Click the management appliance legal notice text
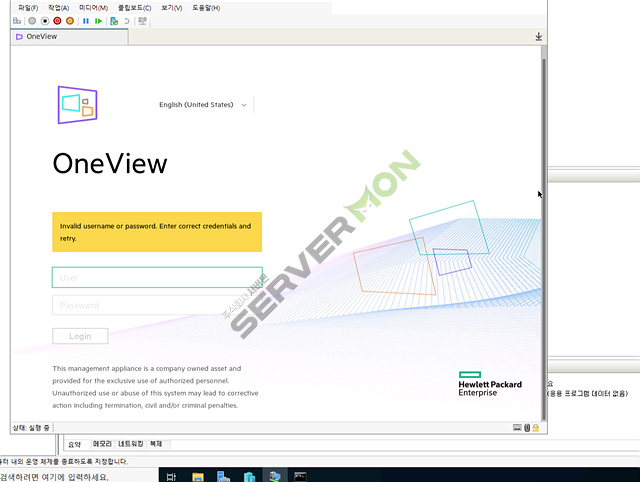The width and height of the screenshot is (640, 482). point(155,387)
